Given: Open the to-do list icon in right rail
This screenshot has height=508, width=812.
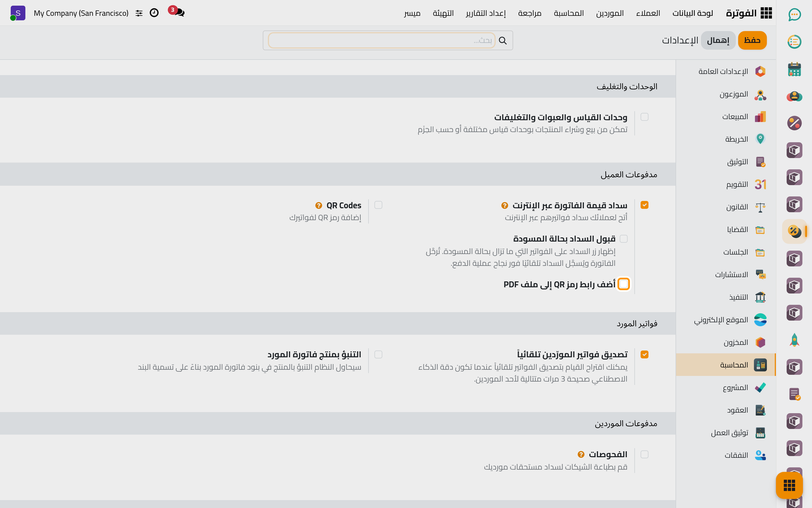Looking at the screenshot, I should click(x=794, y=42).
